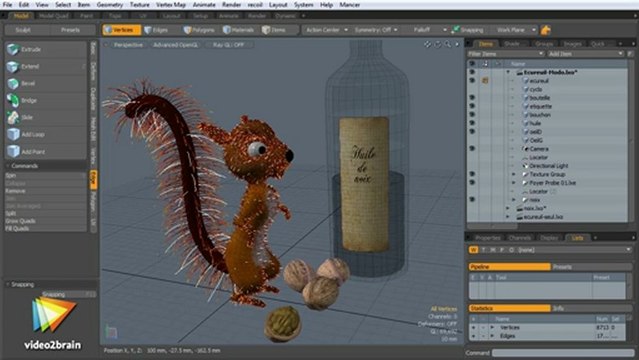Click the Spin command in Commands list
Screen dimensions: 639x360
tap(46, 175)
